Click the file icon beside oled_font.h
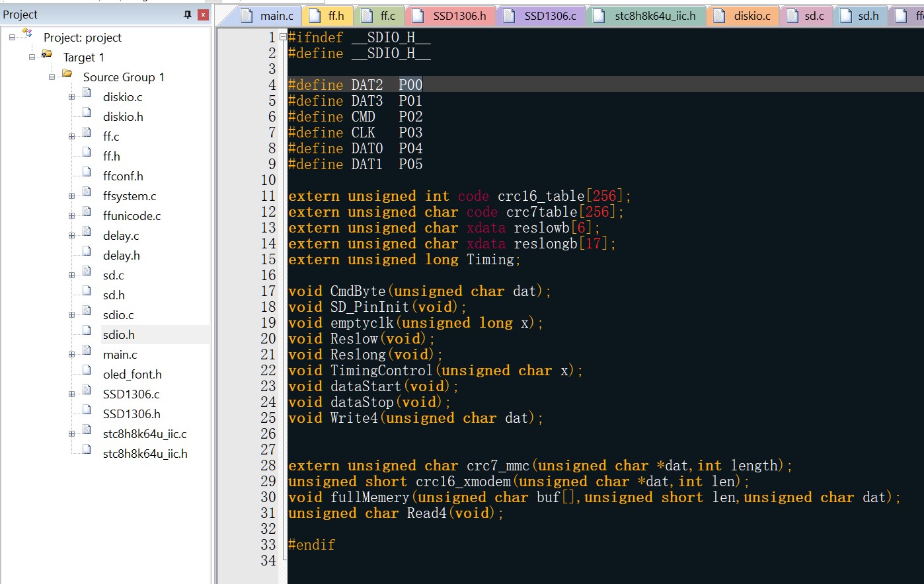Screen dimensions: 924x584 pyautogui.click(x=87, y=371)
